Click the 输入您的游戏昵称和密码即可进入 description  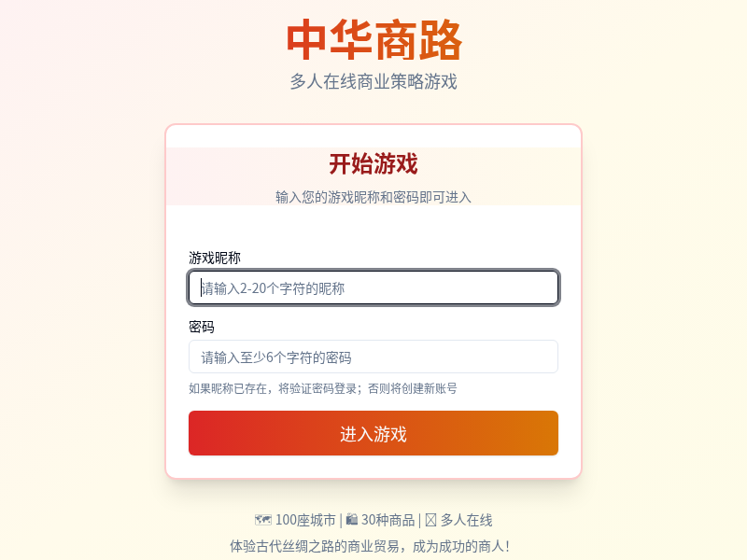(x=373, y=197)
